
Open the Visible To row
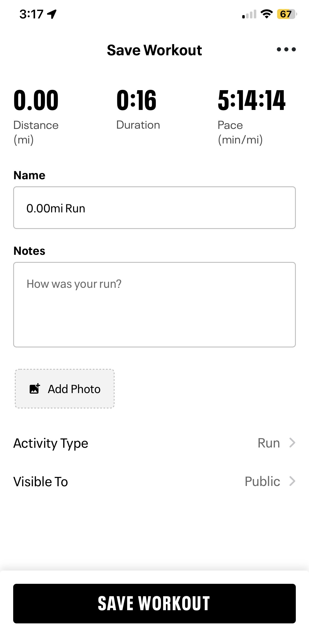click(41, 482)
